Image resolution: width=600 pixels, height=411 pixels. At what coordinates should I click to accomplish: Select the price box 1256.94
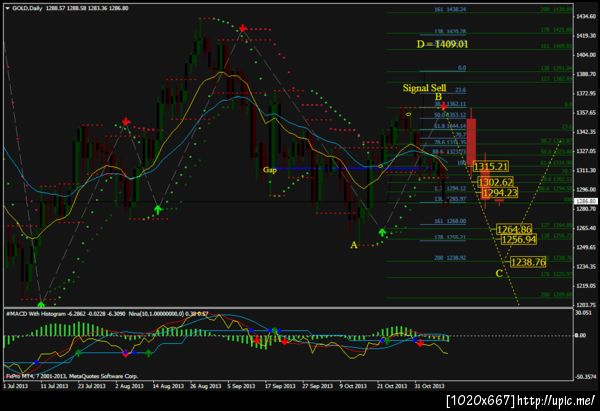coord(518,240)
